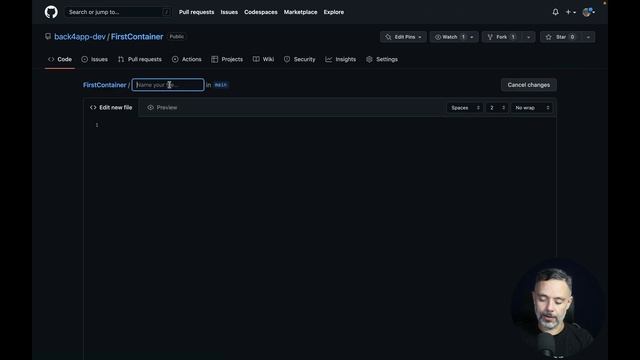Open the No wrap dropdown
This screenshot has width=640, height=360.
point(532,108)
